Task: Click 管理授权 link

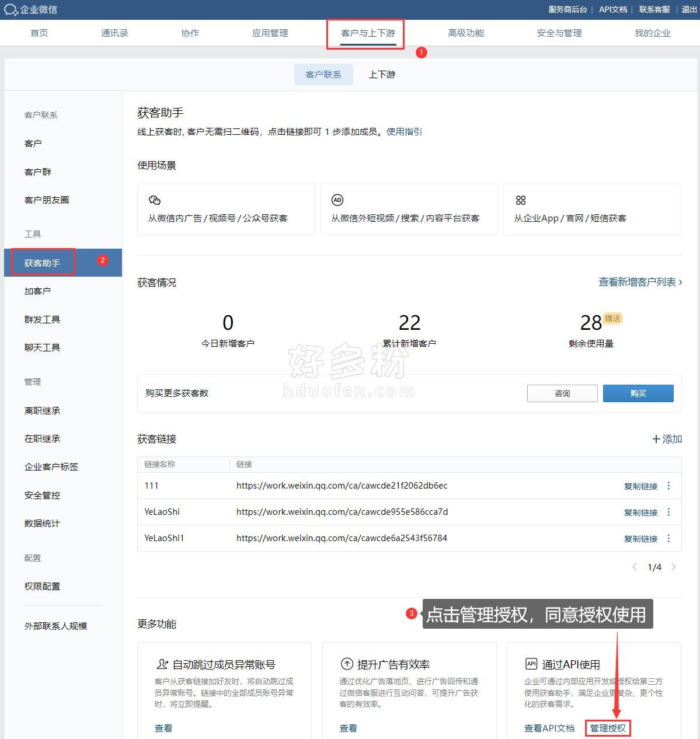Action: click(608, 728)
